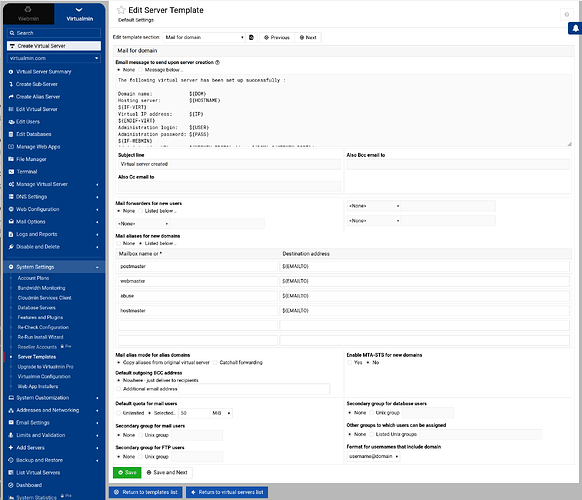This screenshot has height=500, width=582.
Task: Switch to the Webmin tab
Action: [x=29, y=14]
